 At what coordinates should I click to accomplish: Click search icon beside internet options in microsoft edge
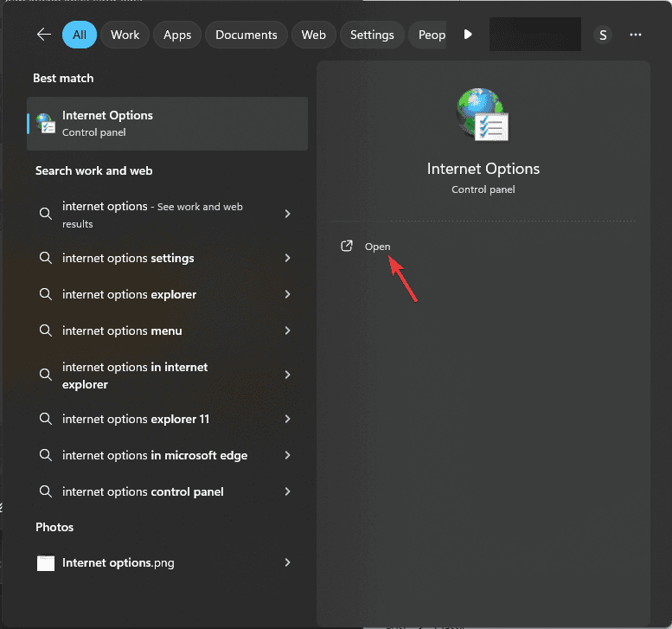[x=46, y=455]
